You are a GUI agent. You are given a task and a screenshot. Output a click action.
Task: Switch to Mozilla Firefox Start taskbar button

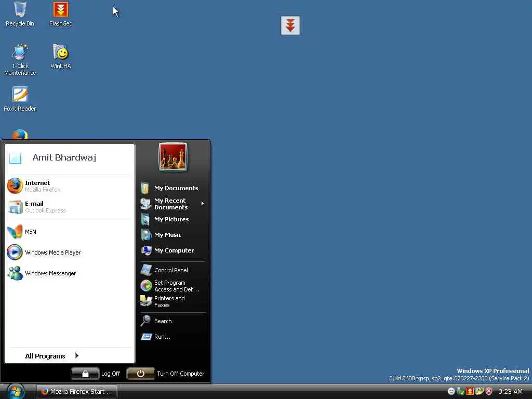77,392
